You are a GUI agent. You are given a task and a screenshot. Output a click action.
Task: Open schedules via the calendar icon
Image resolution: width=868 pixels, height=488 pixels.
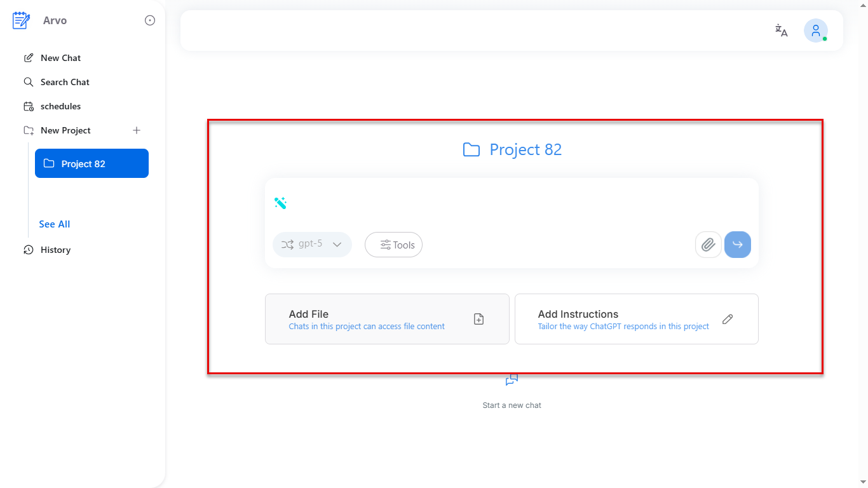pyautogui.click(x=29, y=106)
